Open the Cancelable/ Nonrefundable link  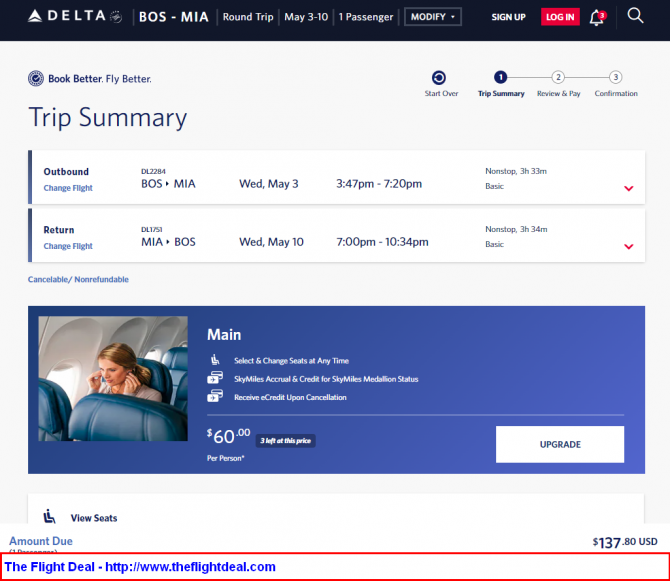click(x=78, y=279)
